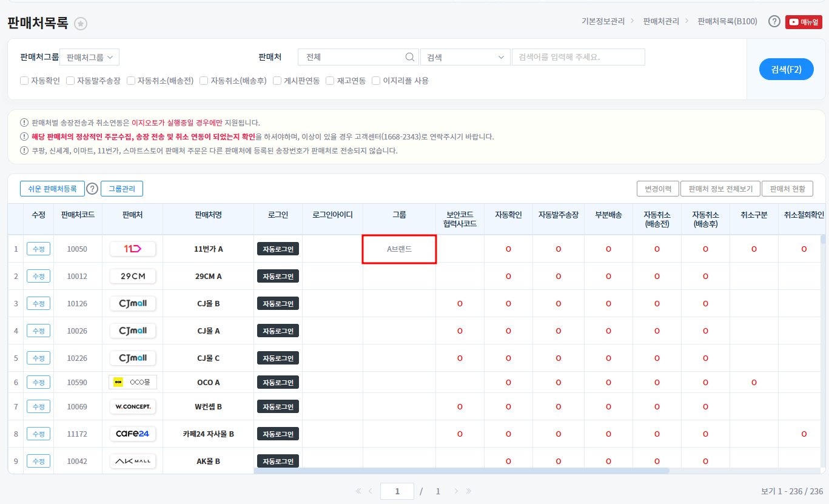
Task: Click help icon next to 쉬운 판매처등록
Action: 92,189
